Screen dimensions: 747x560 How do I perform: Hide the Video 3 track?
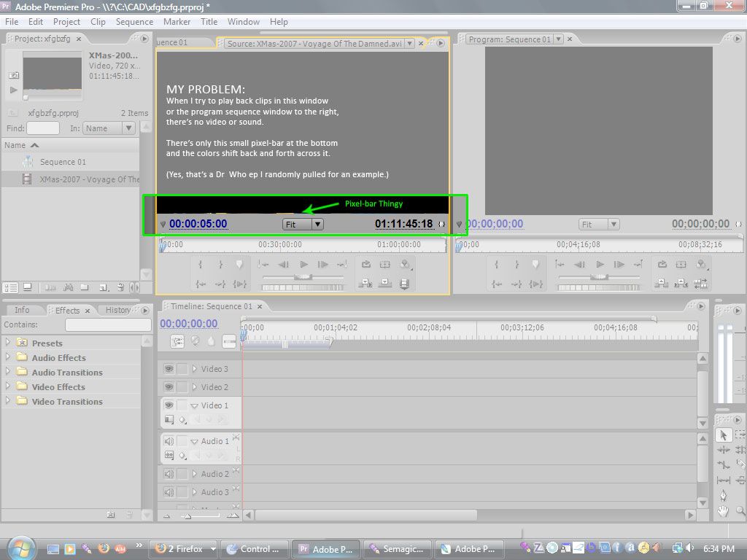tap(169, 368)
